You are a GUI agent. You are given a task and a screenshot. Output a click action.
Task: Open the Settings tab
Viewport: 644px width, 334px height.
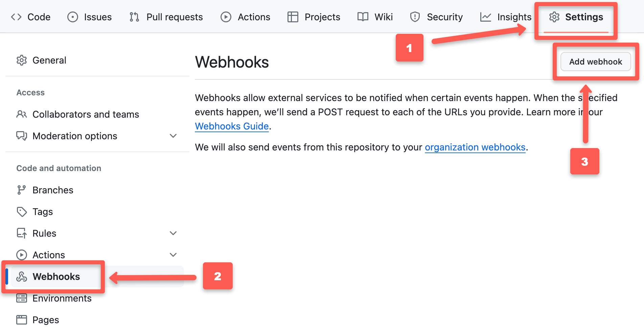coord(584,17)
